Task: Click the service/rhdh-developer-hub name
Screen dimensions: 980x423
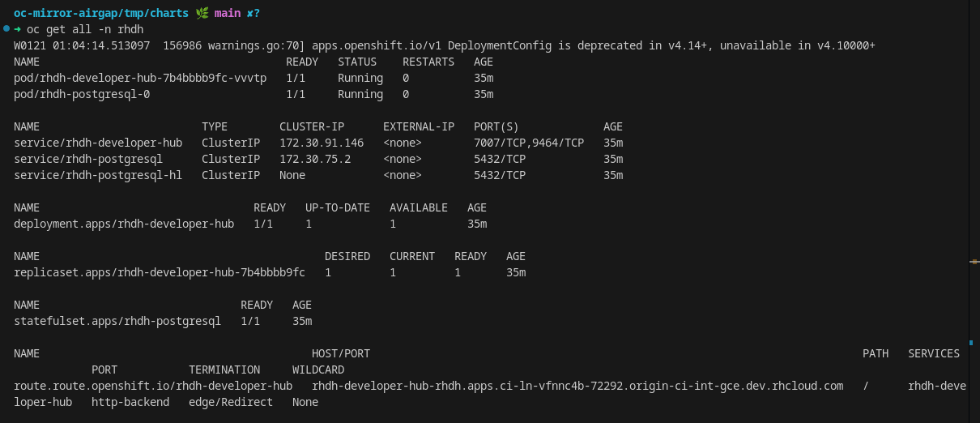Action: point(98,143)
